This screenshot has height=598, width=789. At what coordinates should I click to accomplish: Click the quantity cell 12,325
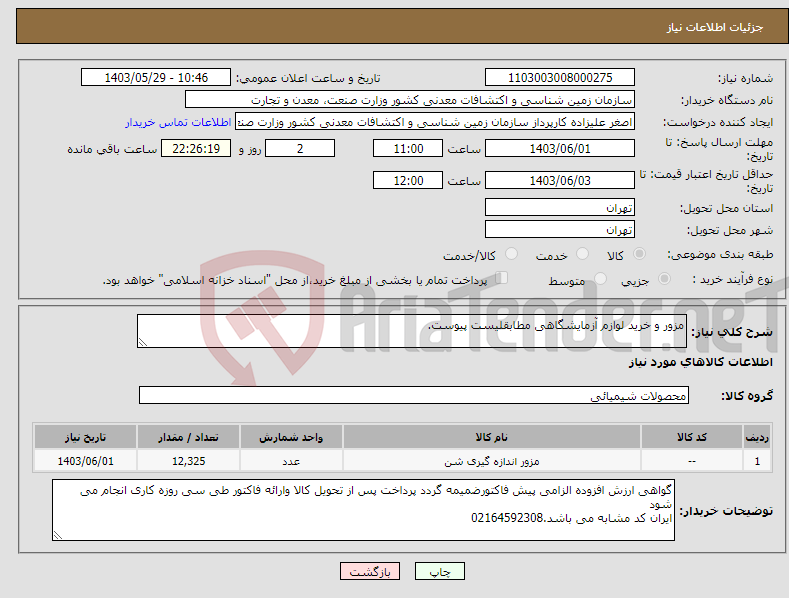188,461
